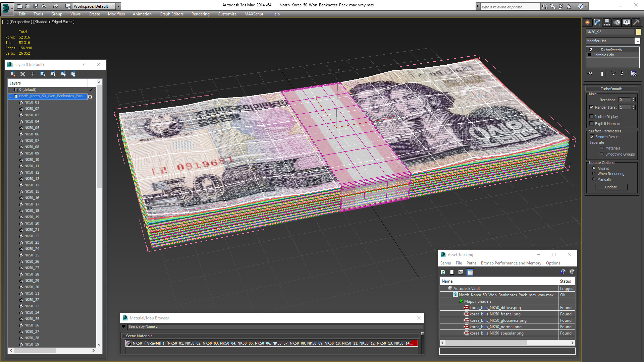This screenshot has height=362, width=644.
Task: Click the satellite dish Communication Center icon
Action: (561, 6)
